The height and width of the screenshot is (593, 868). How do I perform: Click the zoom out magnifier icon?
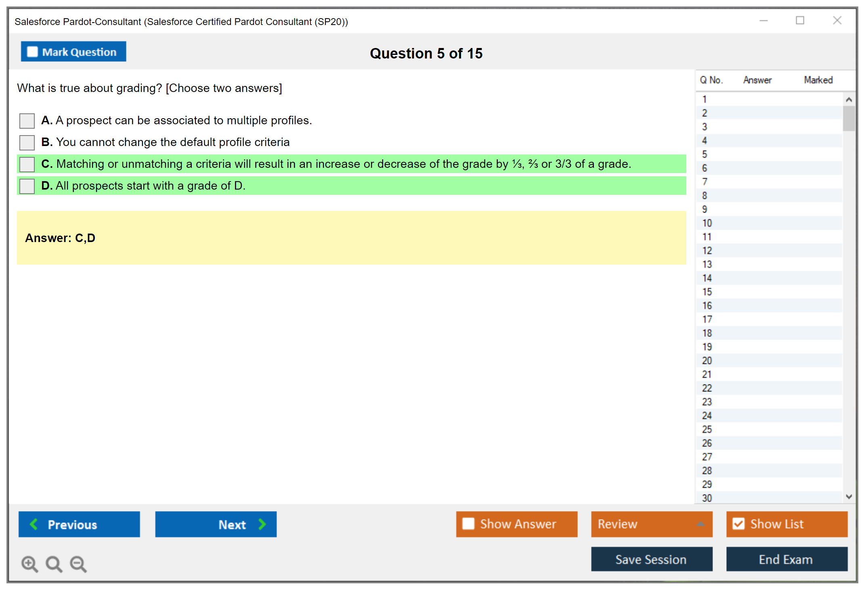tap(78, 564)
